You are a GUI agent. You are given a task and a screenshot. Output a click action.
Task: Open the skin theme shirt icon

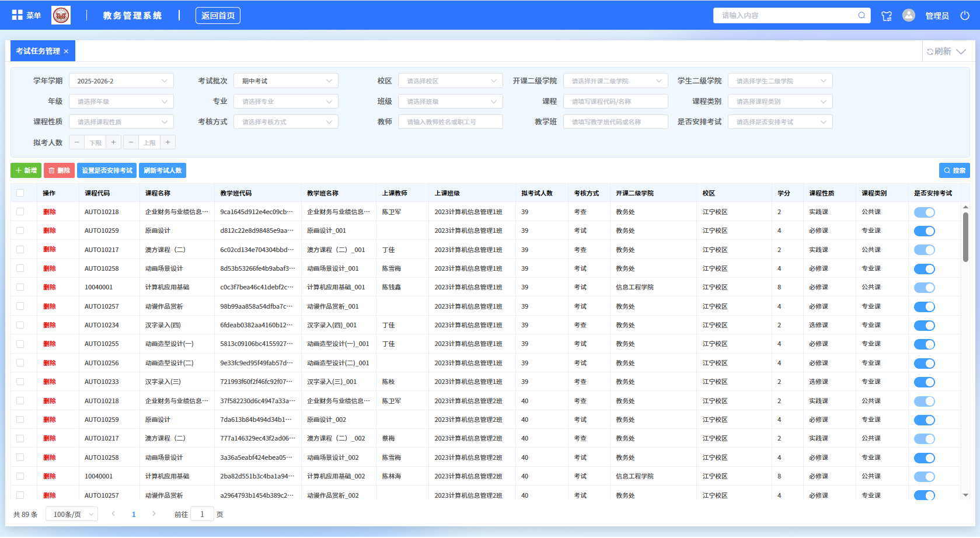pyautogui.click(x=887, y=16)
